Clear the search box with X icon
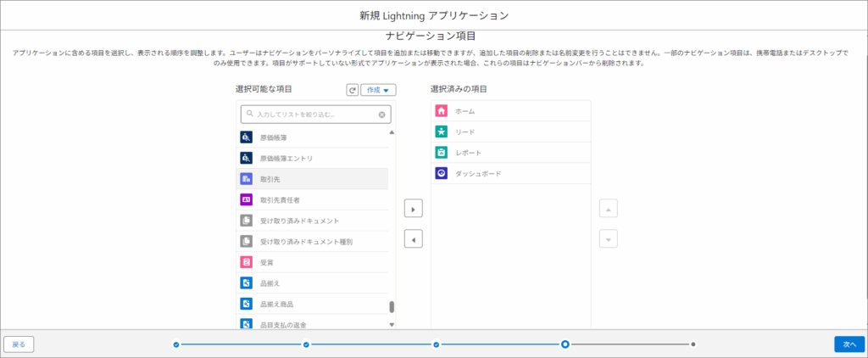 click(x=381, y=114)
